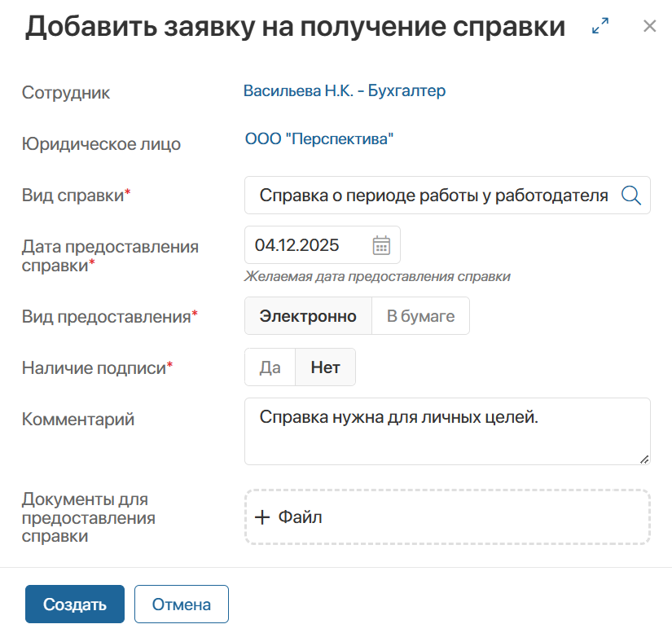Click the magnifier in the справка field
Image resolution: width=672 pixels, height=633 pixels.
(x=630, y=195)
